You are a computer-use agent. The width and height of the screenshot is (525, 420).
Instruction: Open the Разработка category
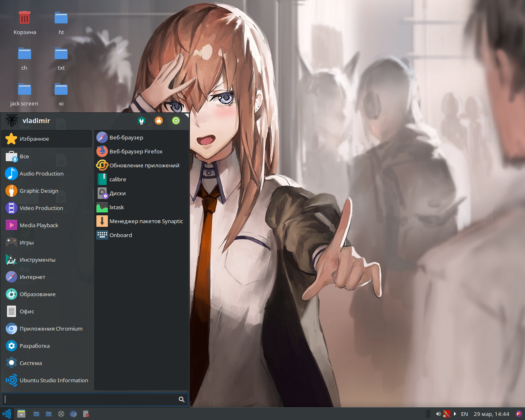[x=46, y=346]
